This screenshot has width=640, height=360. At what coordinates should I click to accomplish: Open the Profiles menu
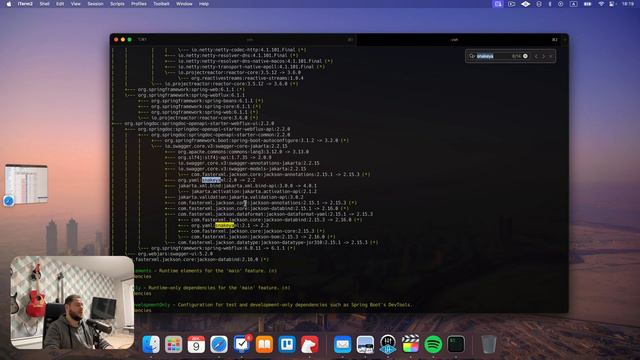click(139, 4)
